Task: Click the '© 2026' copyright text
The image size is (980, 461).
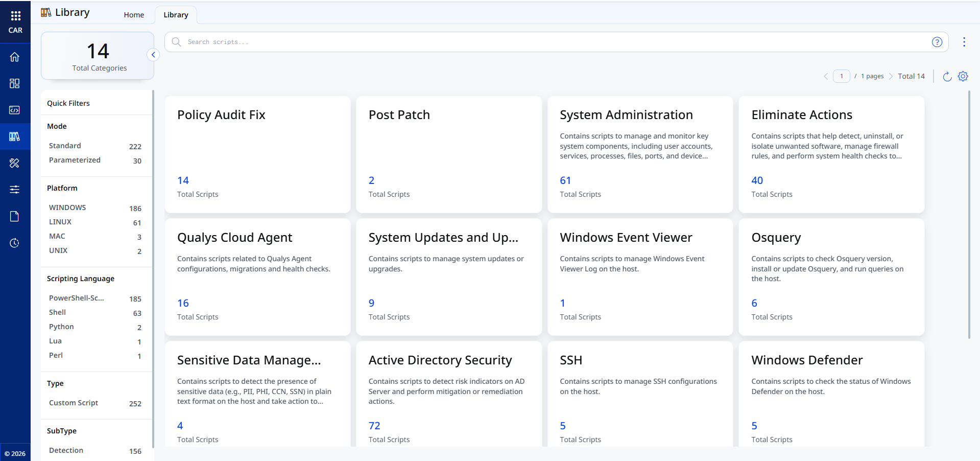Action: (15, 453)
